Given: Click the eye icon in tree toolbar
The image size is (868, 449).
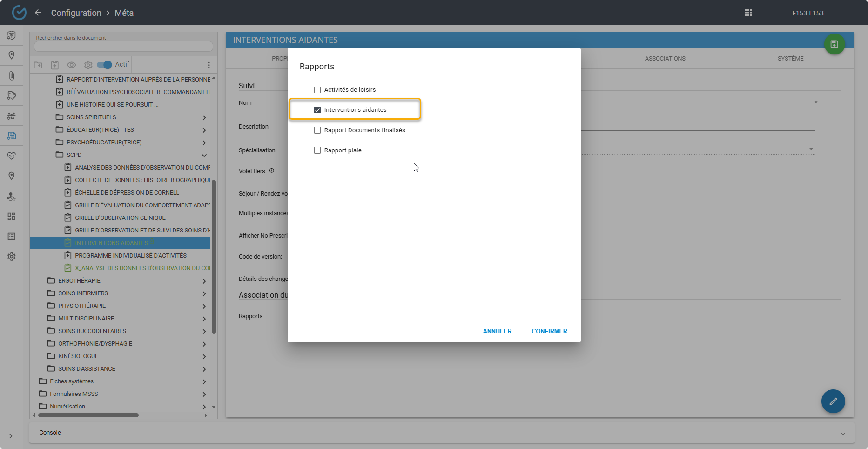Looking at the screenshot, I should click(71, 65).
